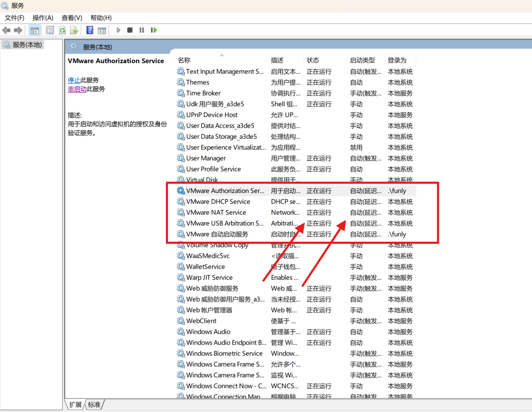Select Text Input Management Service row
The width and height of the screenshot is (532, 412).
(296, 71)
